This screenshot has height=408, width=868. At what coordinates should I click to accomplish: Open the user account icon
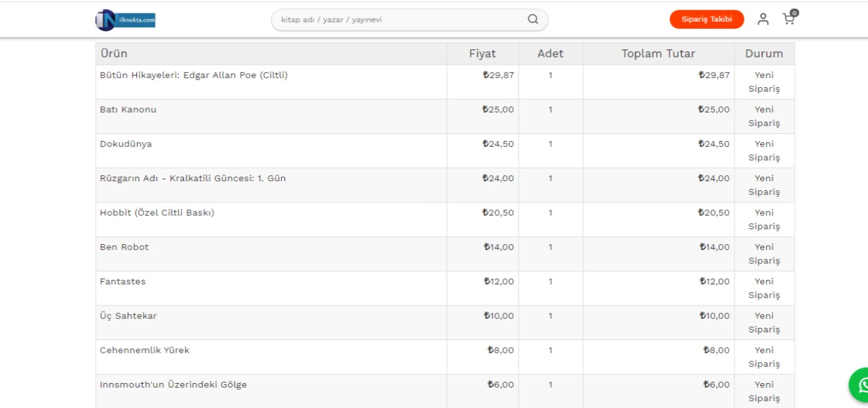(x=763, y=19)
